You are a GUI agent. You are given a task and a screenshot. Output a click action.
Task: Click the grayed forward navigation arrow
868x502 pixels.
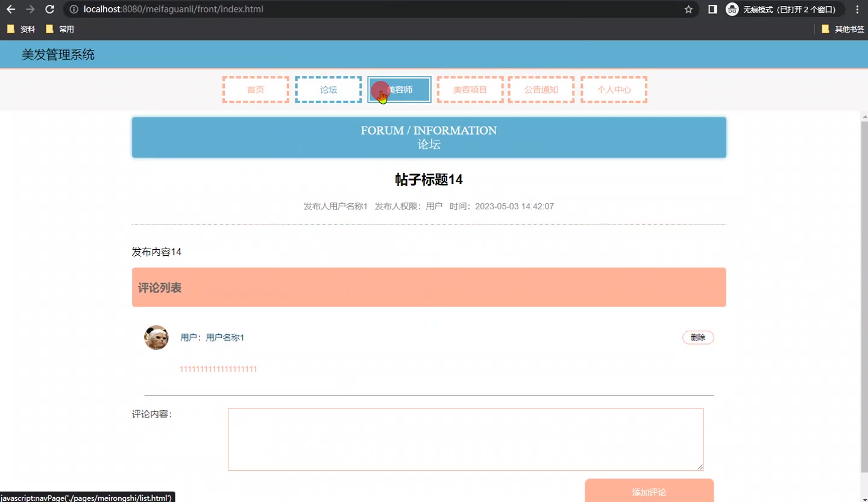(x=30, y=9)
